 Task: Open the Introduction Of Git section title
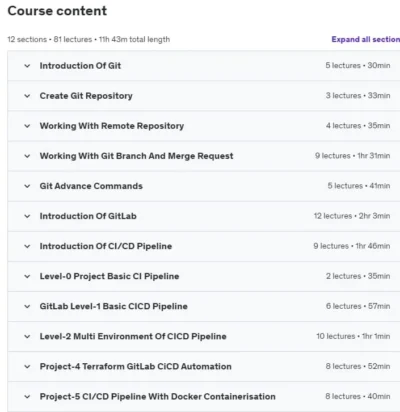(x=80, y=66)
